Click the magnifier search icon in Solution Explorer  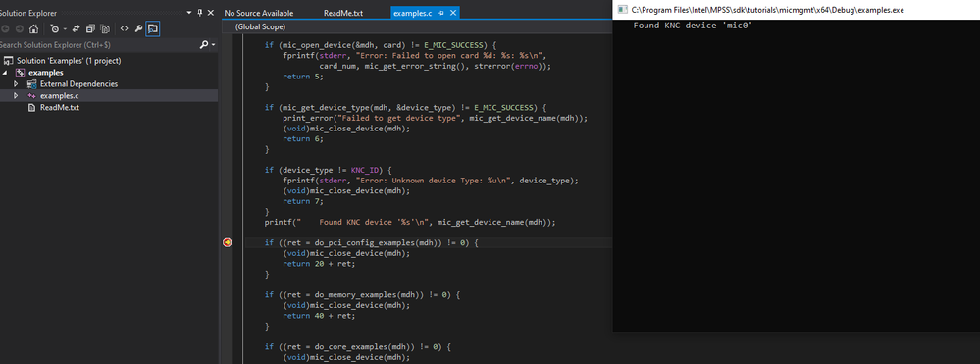point(204,45)
